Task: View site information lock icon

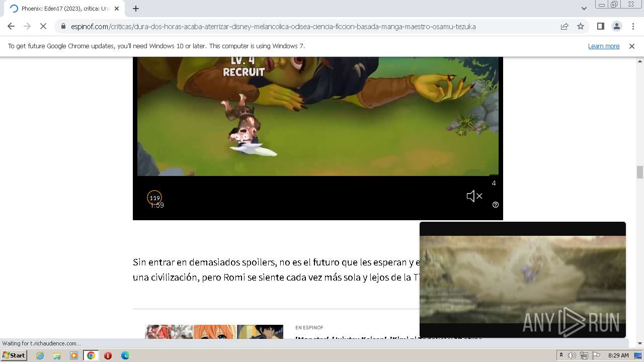Action: 63,27
